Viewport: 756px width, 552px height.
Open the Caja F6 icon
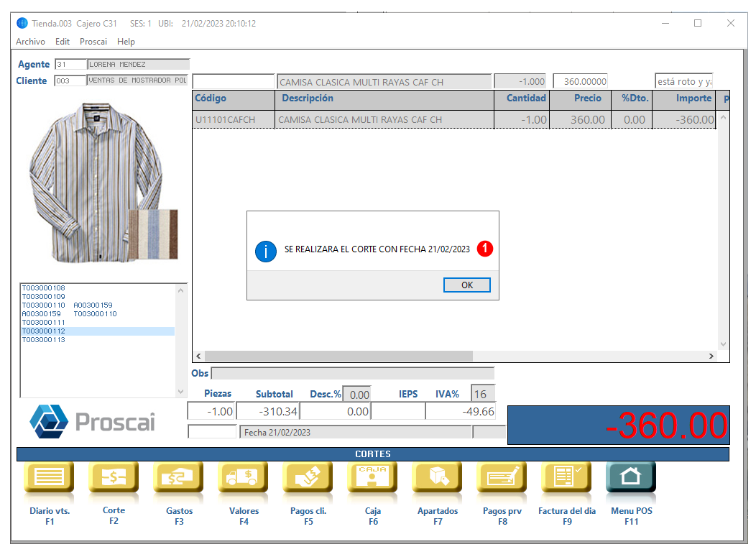pos(372,477)
